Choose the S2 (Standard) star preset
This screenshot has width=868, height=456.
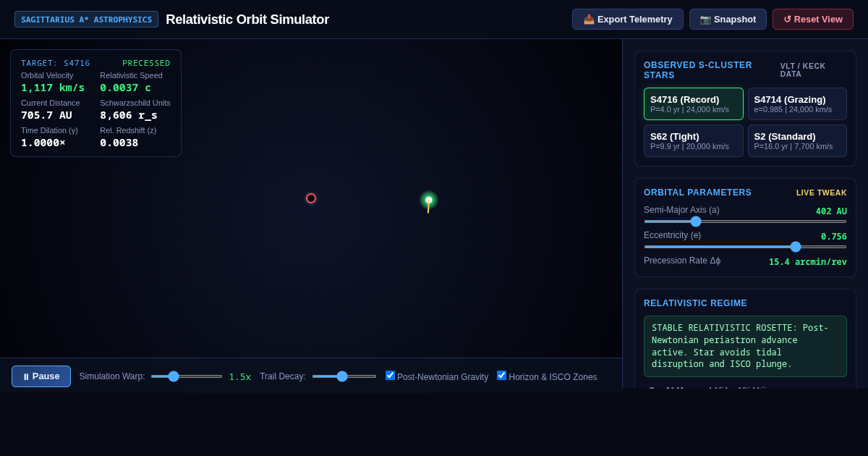(797, 140)
